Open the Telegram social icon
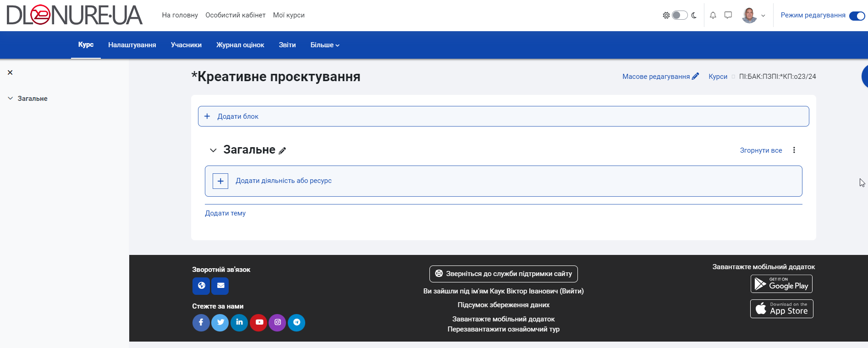 (297, 322)
